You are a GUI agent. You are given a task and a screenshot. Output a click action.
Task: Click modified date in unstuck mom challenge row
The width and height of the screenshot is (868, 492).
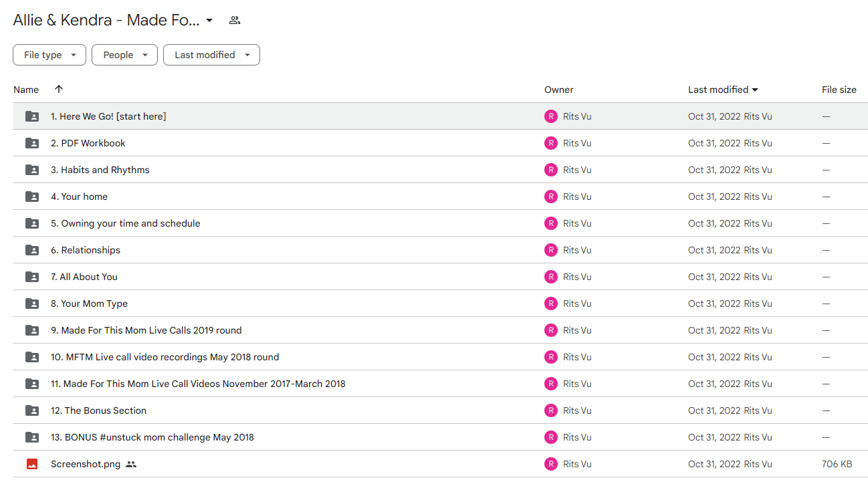click(714, 437)
